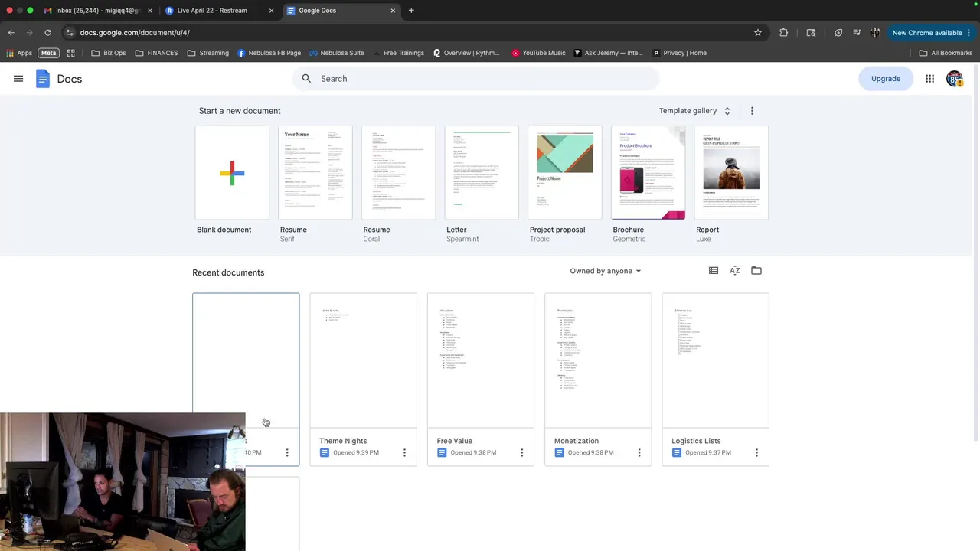
Task: Reload the page
Action: 47,33
